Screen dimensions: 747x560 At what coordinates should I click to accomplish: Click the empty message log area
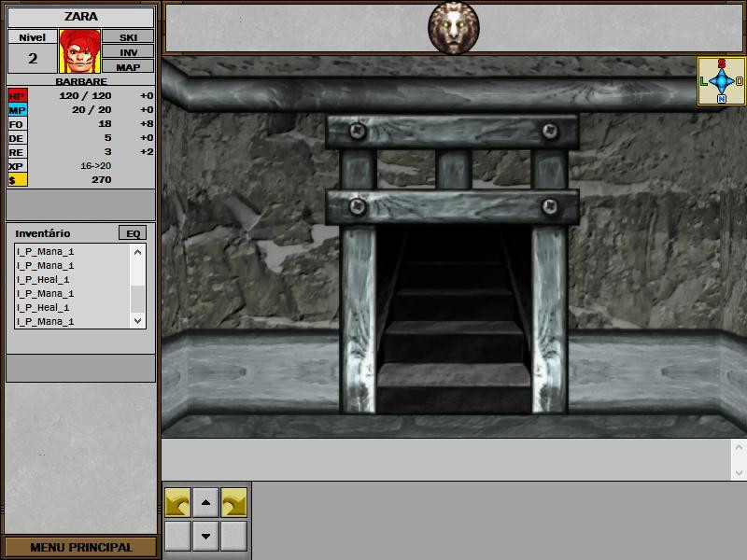point(446,459)
